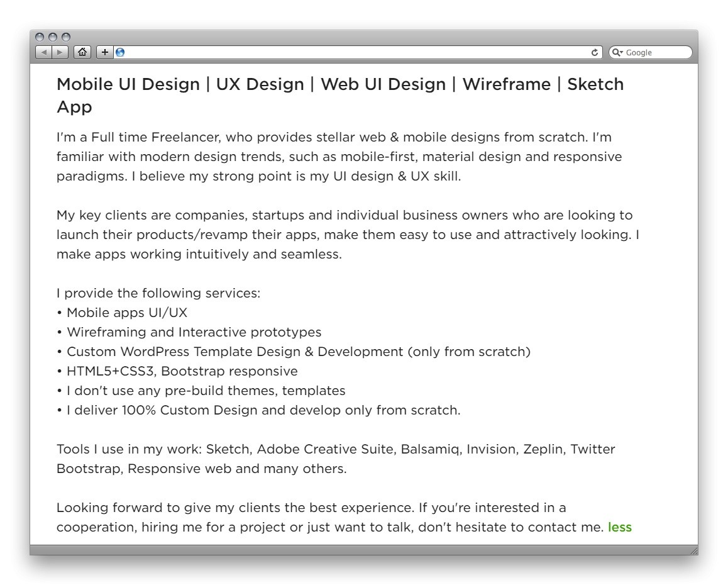
Task: Minimize the browser window
Action: pos(53,38)
